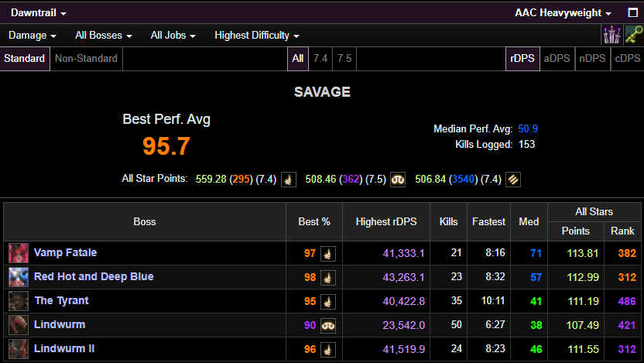Click the Best Perf. Avg value 95.7
This screenshot has height=363, width=644.
166,146
